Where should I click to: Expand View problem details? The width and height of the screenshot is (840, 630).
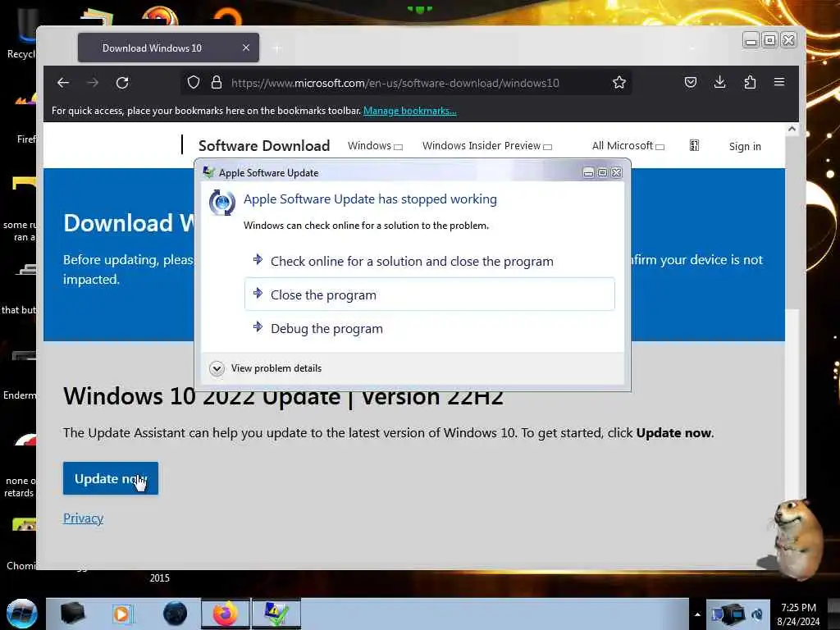click(266, 368)
